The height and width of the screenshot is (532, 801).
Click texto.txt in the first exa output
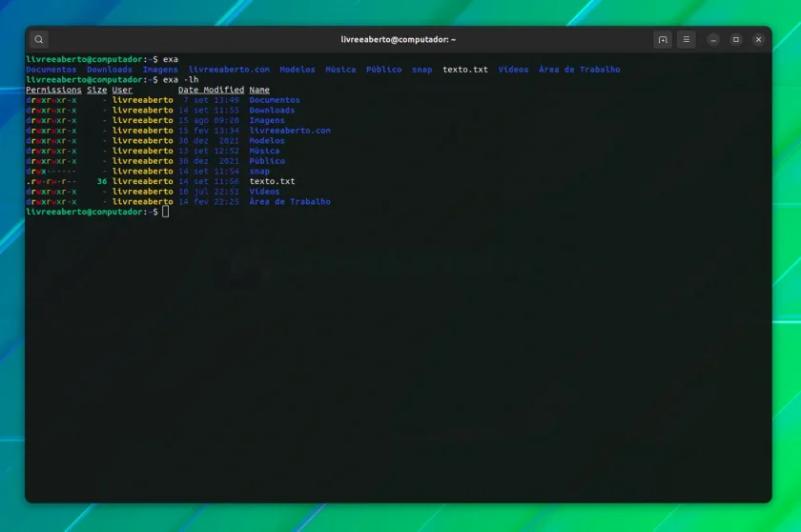pos(465,70)
